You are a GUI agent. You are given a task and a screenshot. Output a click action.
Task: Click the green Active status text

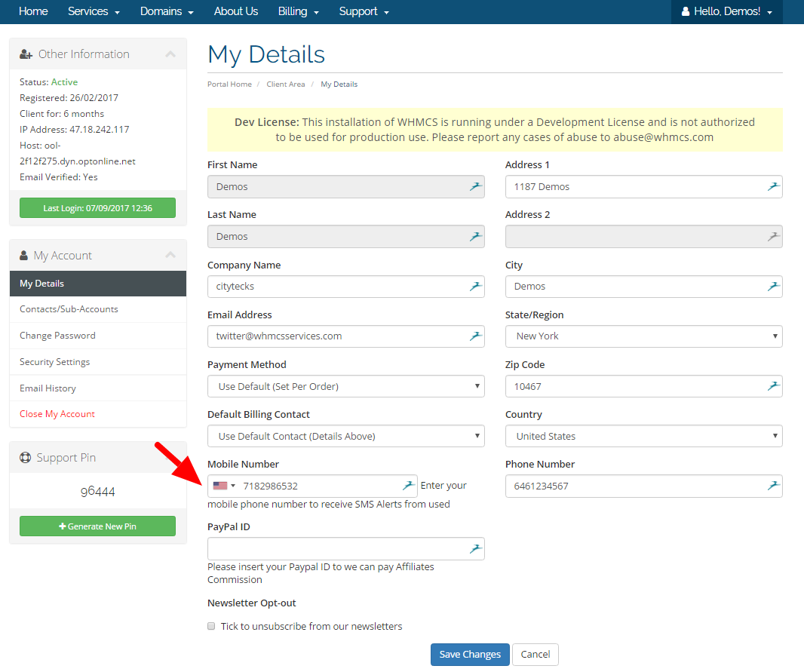(65, 82)
